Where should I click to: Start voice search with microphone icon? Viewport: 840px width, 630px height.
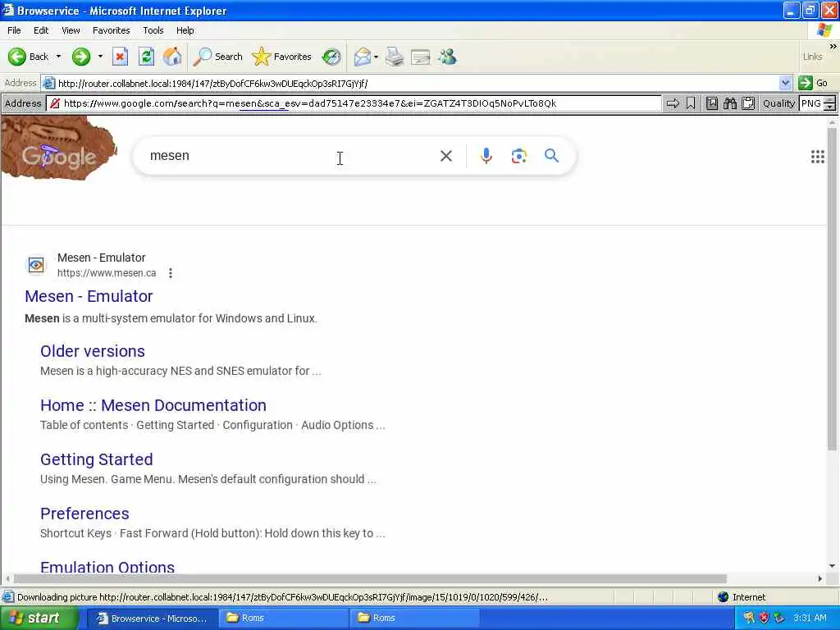tap(486, 156)
